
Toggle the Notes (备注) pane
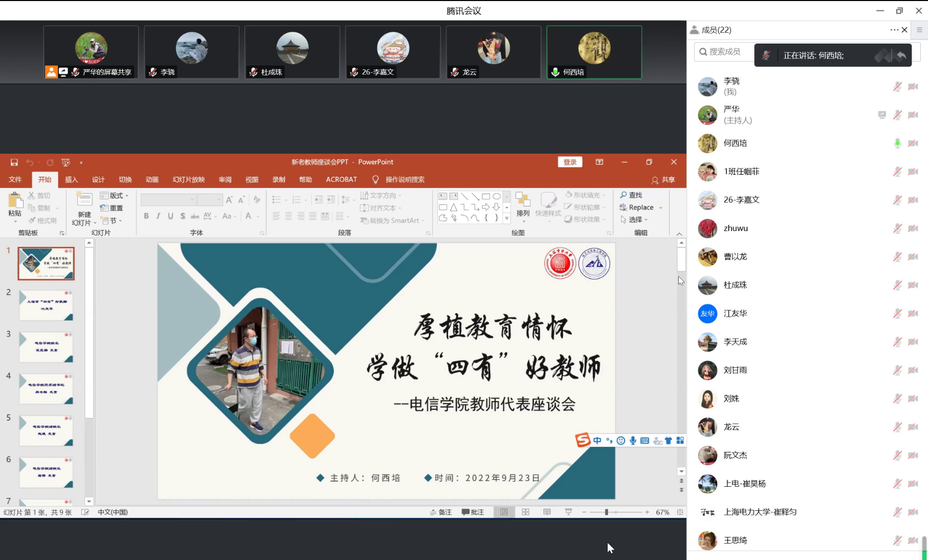tap(441, 512)
